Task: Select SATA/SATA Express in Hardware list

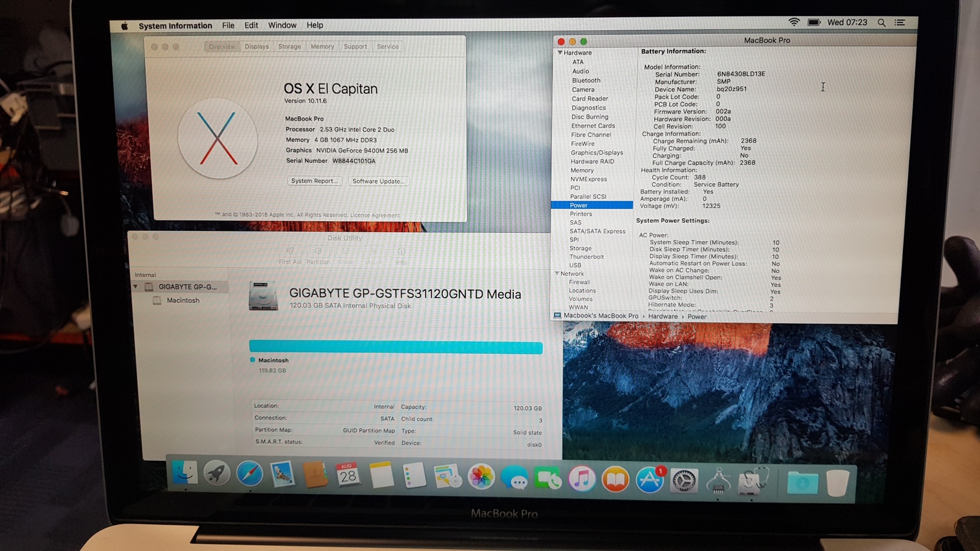Action: pos(597,231)
